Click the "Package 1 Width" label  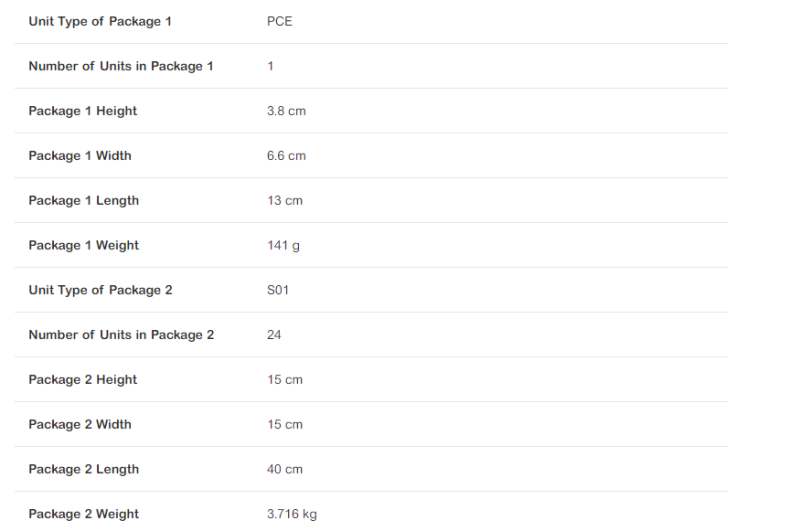pos(80,156)
